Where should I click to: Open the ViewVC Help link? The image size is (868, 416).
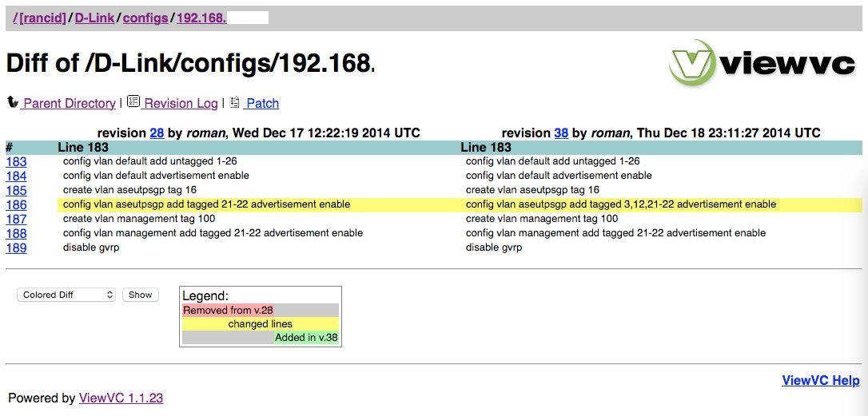[x=820, y=380]
